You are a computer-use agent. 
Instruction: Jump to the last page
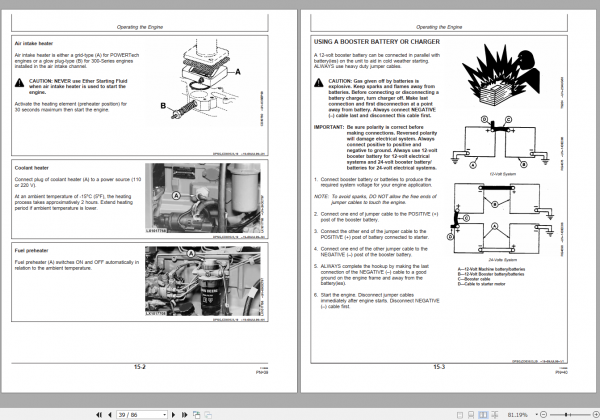pos(184,415)
